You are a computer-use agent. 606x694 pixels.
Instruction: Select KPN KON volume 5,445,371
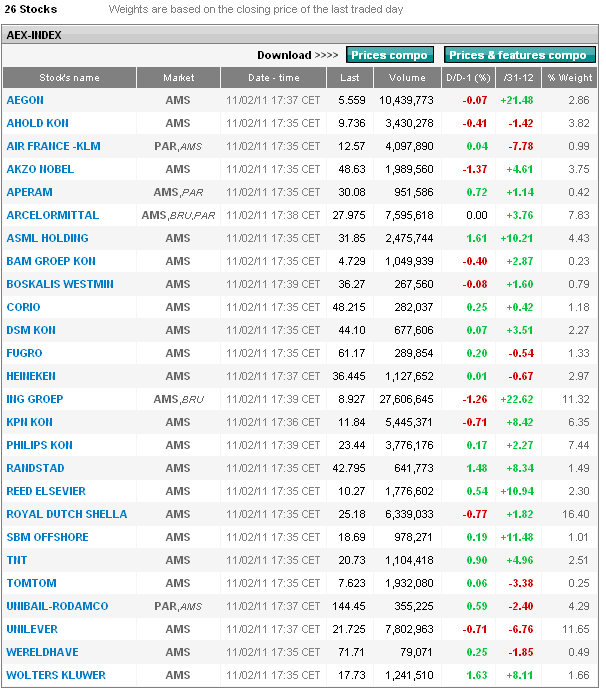coord(409,423)
